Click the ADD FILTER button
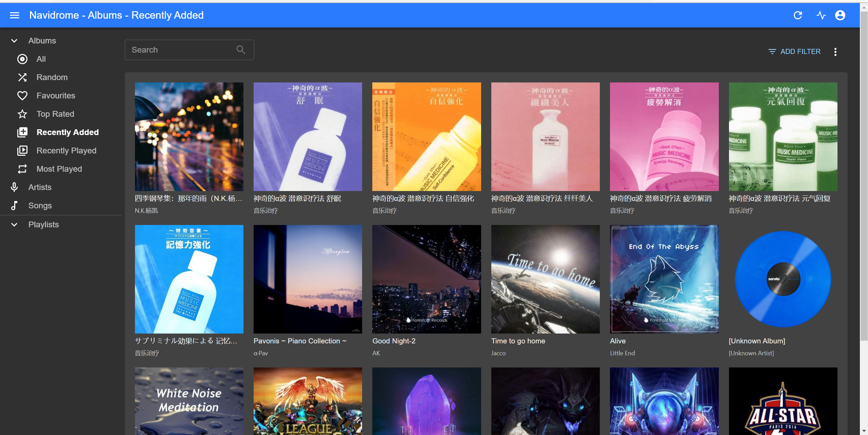The width and height of the screenshot is (868, 435). 794,52
